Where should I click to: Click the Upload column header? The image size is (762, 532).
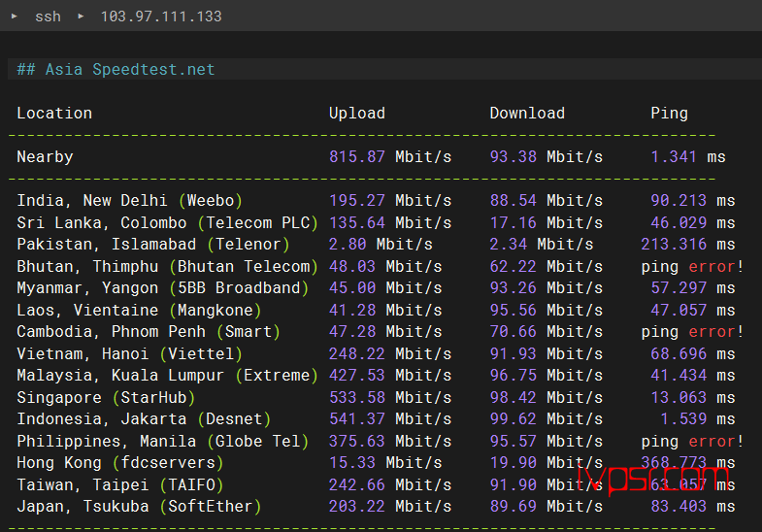(357, 114)
